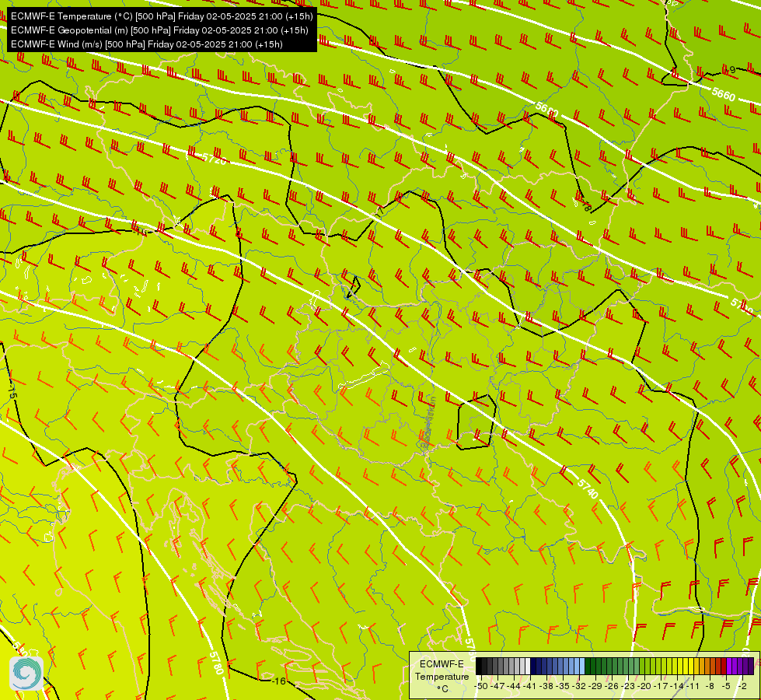Click the 5660 contour label nearest the right edge

(x=724, y=94)
